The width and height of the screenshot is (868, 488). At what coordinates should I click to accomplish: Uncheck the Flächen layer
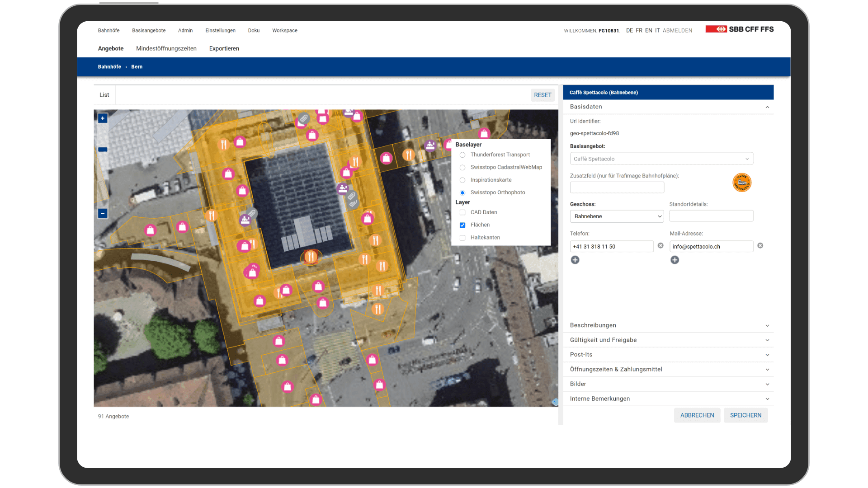(x=462, y=225)
